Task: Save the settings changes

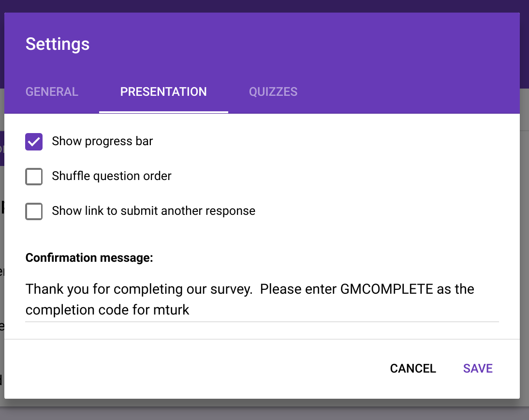Action: 478,369
